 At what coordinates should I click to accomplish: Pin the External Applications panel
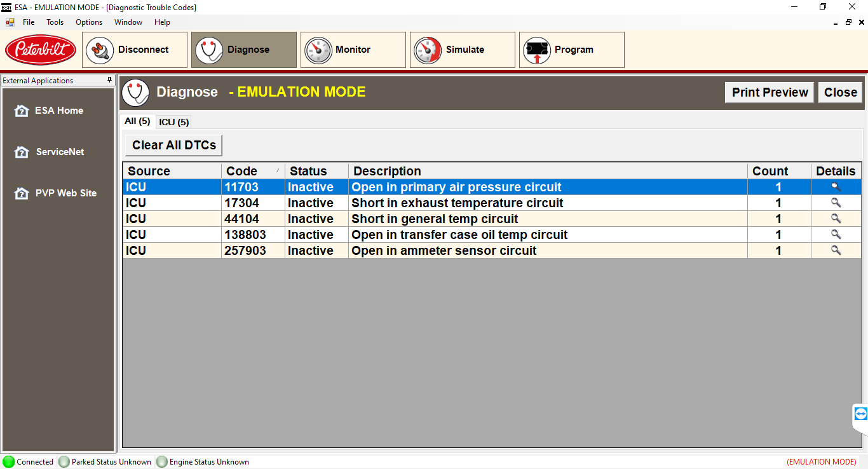(110, 80)
